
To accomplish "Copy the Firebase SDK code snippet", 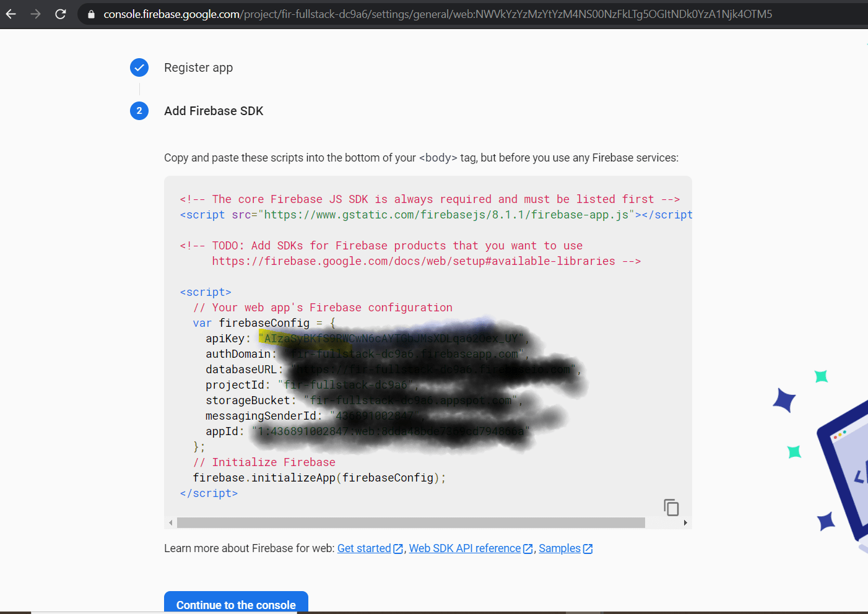I will tap(671, 507).
